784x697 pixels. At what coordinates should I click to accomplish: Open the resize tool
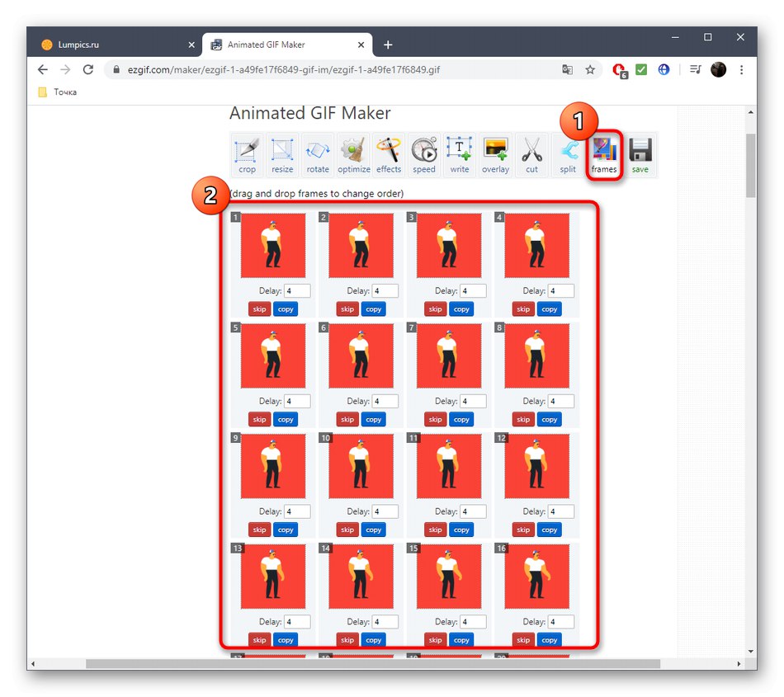[282, 155]
